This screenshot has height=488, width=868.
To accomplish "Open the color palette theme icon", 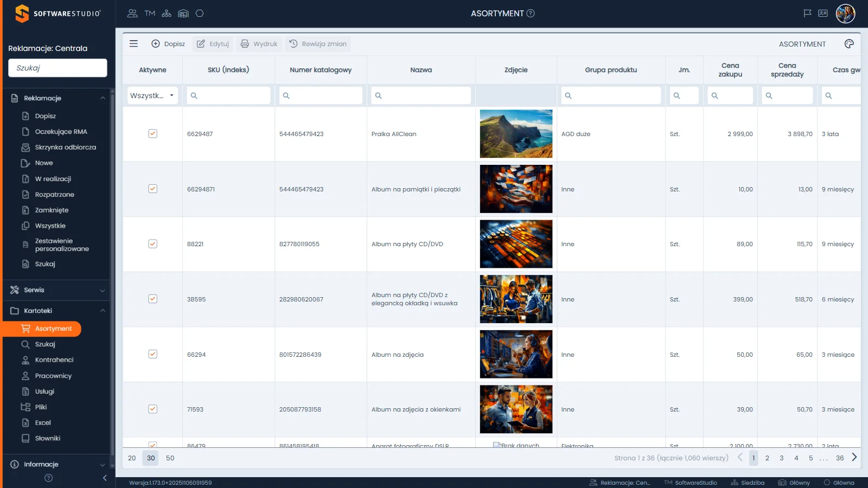I will click(x=849, y=44).
